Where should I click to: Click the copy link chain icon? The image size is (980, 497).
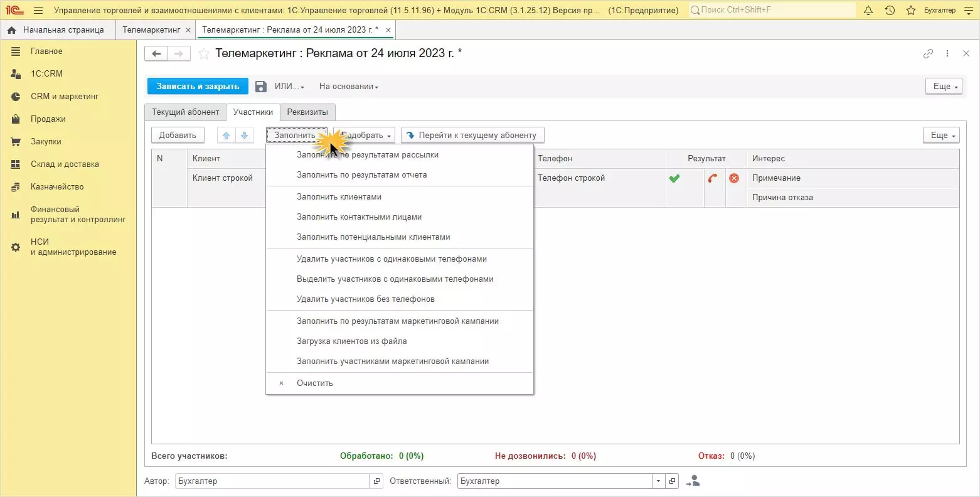coord(928,54)
